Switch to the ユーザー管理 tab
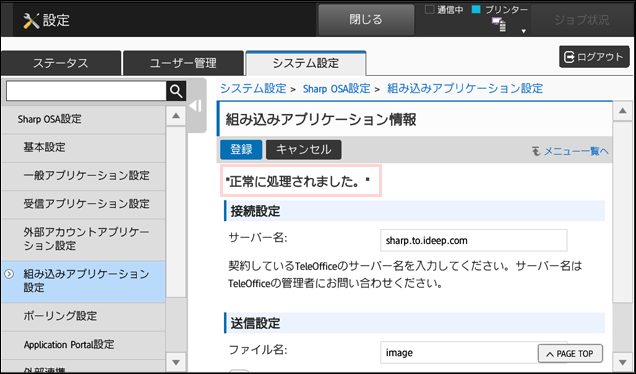Image resolution: width=636 pixels, height=374 pixels. [x=183, y=63]
